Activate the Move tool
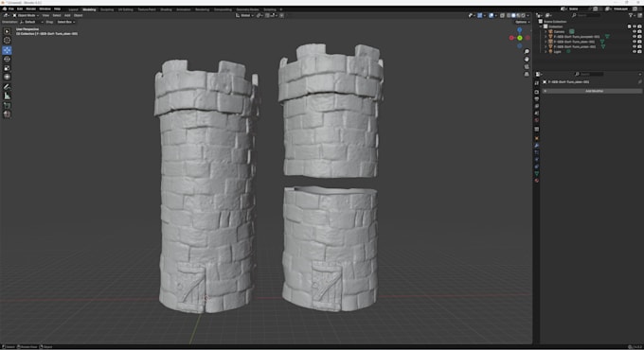Viewport: 644px width, 350px height. (7, 50)
